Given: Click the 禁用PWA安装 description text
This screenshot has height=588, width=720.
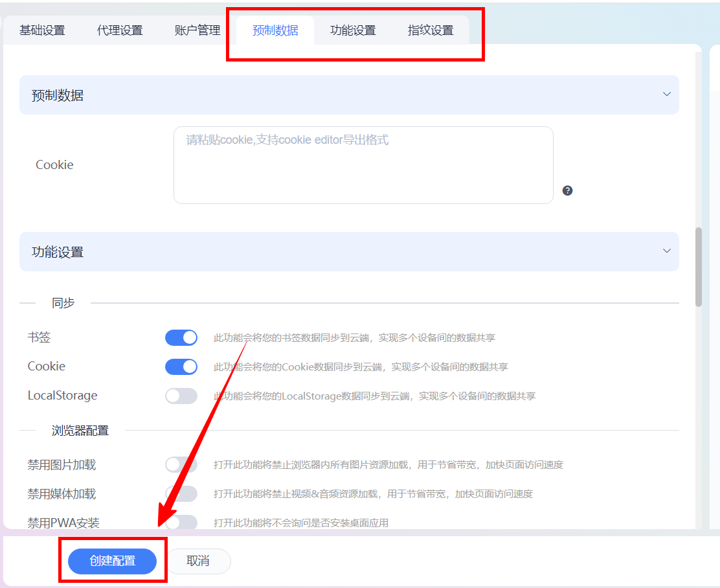Looking at the screenshot, I should 301,523.
